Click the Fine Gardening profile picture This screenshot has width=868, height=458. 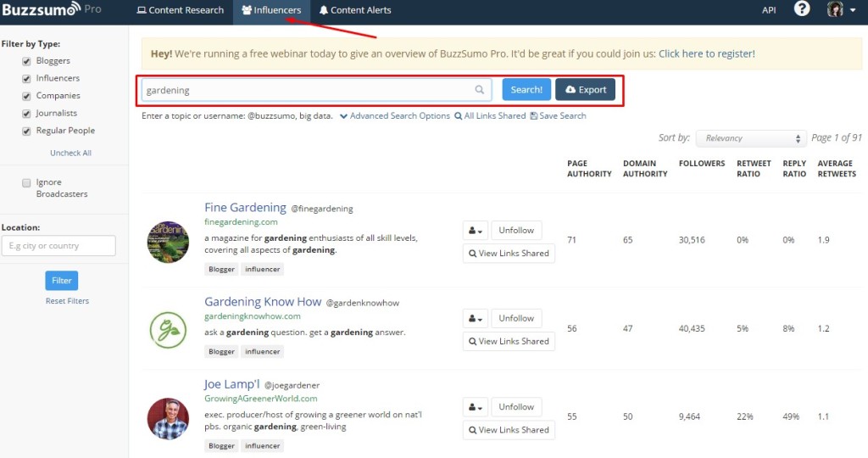168,242
